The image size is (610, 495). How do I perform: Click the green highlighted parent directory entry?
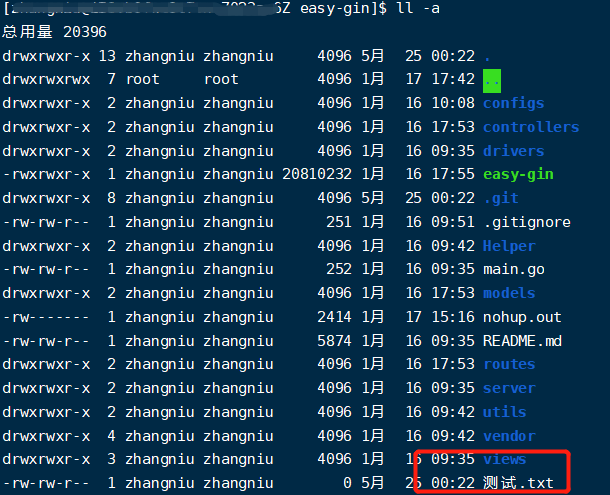coord(491,79)
